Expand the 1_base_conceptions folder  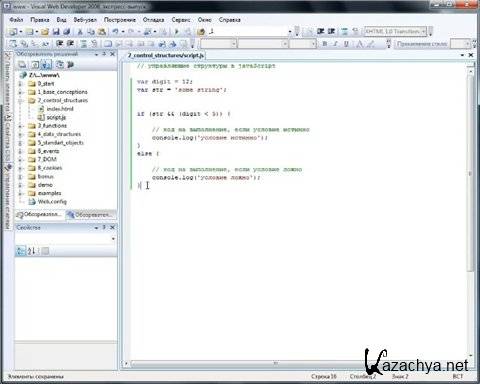point(20,92)
